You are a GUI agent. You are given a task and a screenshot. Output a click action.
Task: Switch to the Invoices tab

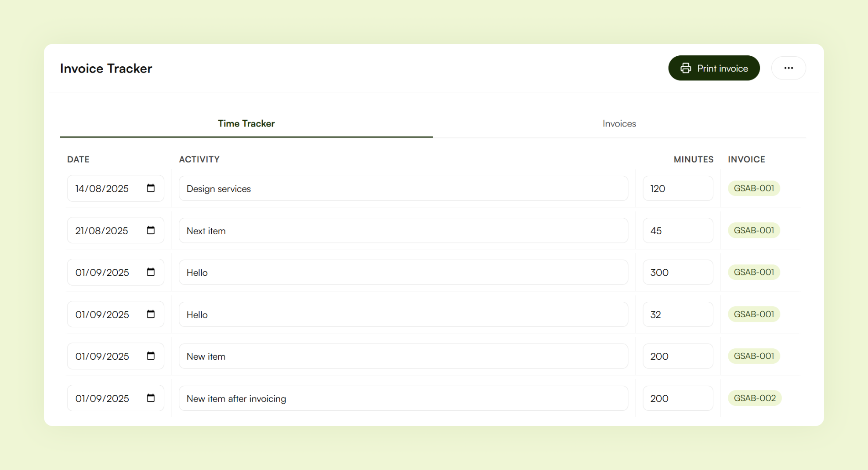click(619, 123)
